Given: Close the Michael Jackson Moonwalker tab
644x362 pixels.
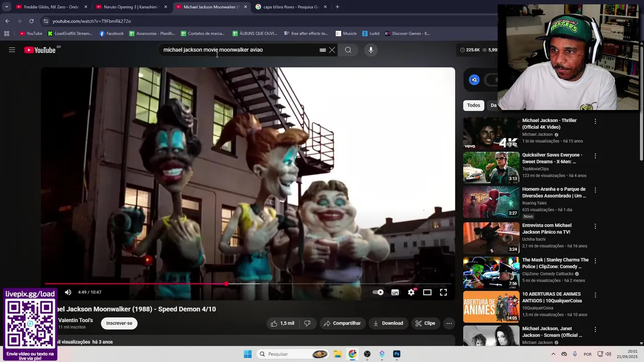Looking at the screenshot, I should [246, 7].
